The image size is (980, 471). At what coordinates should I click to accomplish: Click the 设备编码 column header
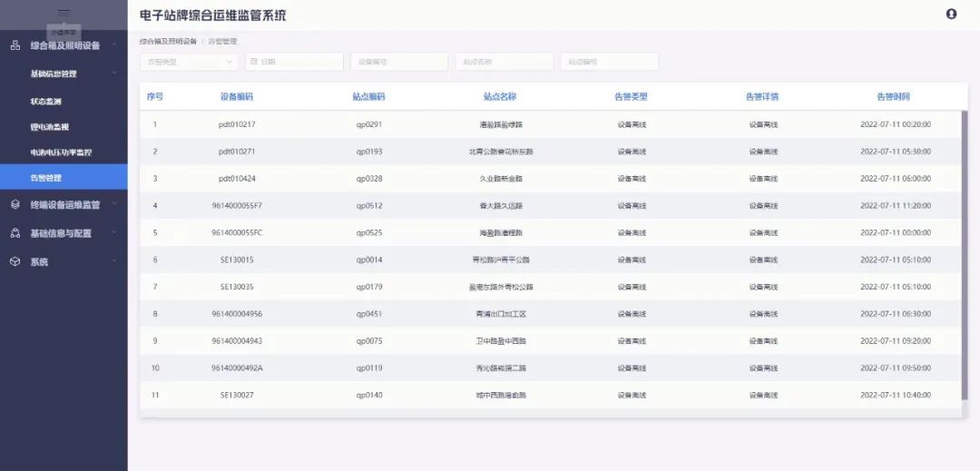coord(236,96)
